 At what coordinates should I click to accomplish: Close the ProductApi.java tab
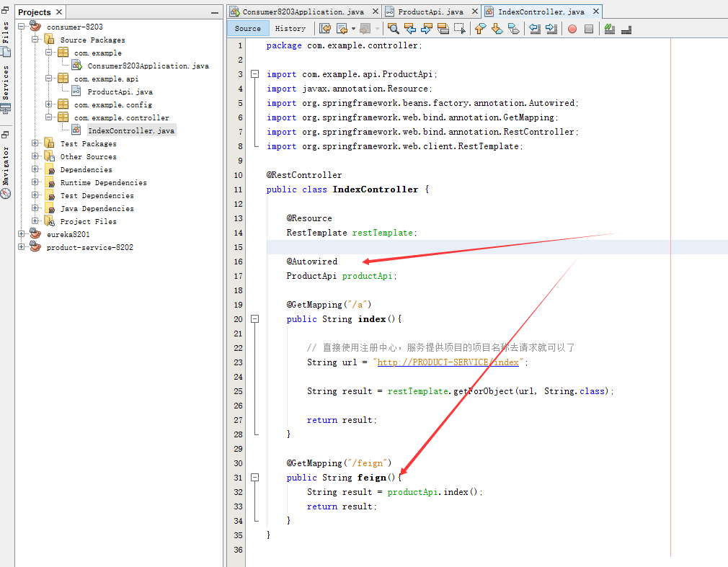(474, 11)
